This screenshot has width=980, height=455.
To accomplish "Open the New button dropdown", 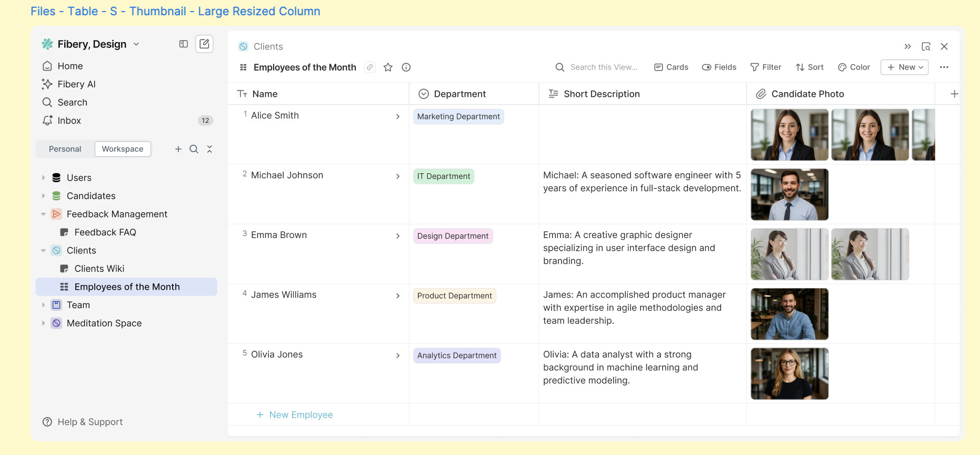I will 904,67.
